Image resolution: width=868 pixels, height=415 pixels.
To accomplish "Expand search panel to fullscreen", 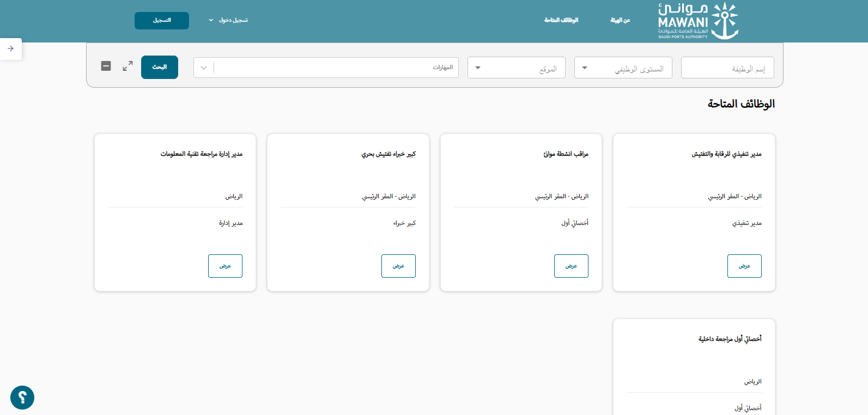I will 128,66.
